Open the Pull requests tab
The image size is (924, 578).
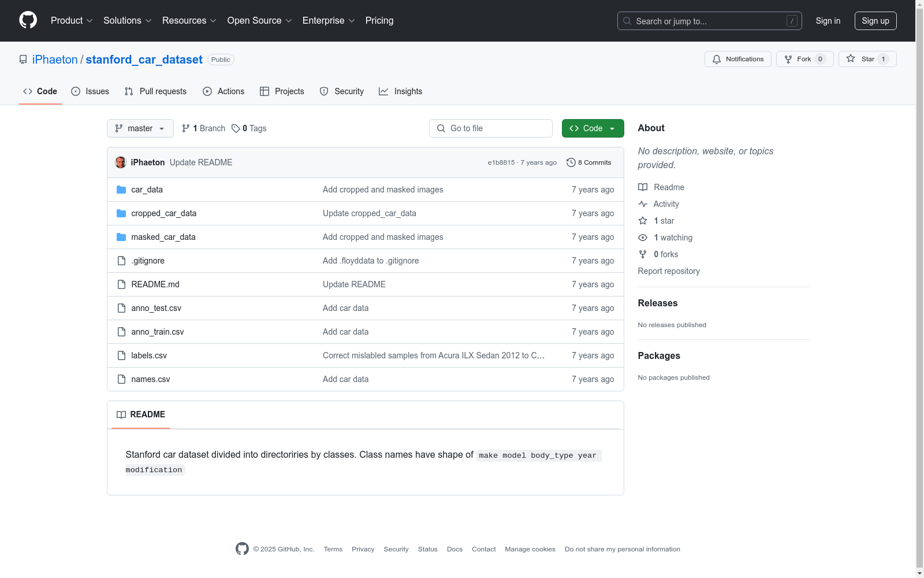pyautogui.click(x=155, y=91)
